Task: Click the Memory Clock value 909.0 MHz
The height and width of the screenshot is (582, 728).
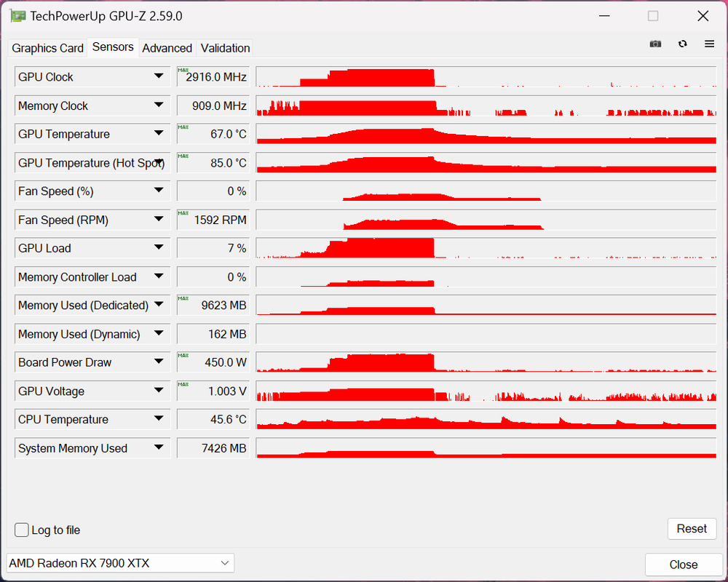Action: [x=213, y=105]
